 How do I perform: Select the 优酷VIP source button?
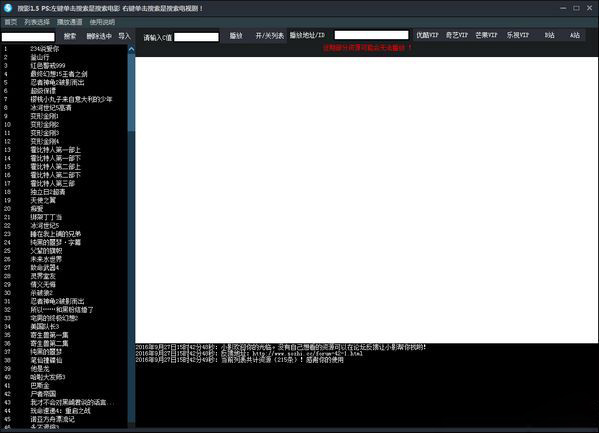(427, 35)
